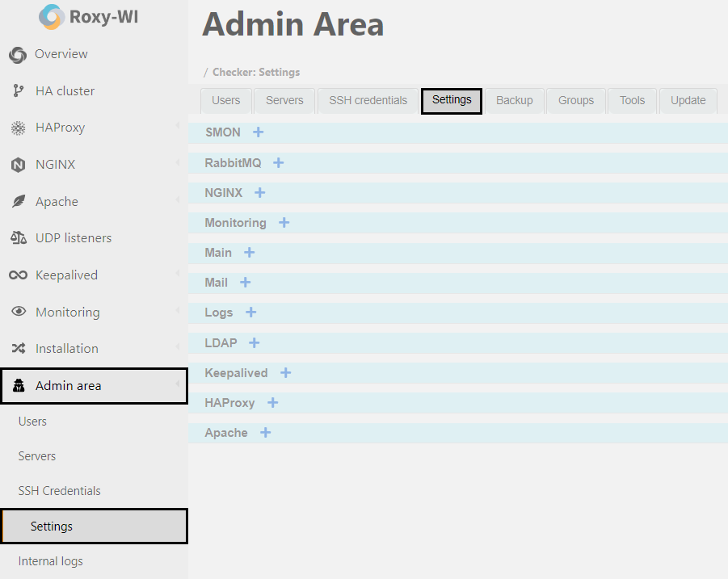Open the Backup tab
This screenshot has height=579, width=728.
(515, 101)
